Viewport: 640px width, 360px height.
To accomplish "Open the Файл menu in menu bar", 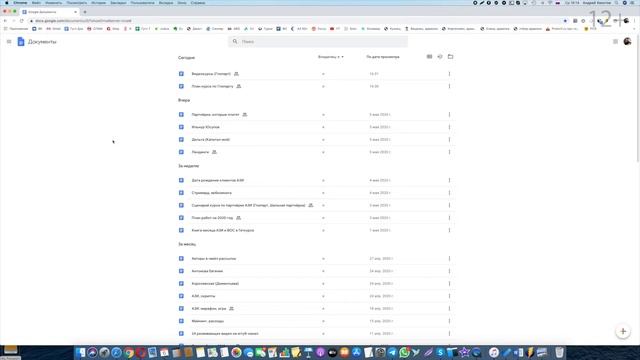I will click(36, 3).
